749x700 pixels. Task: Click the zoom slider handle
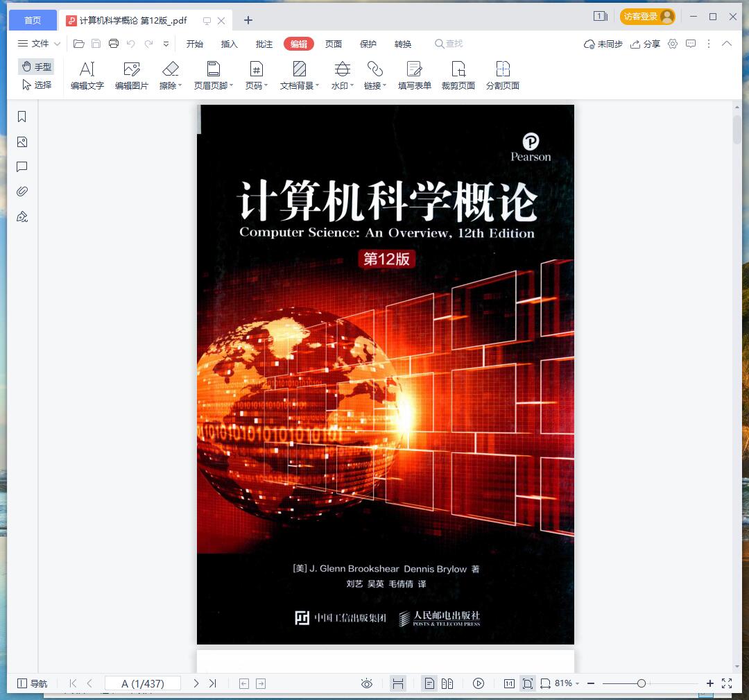click(642, 684)
